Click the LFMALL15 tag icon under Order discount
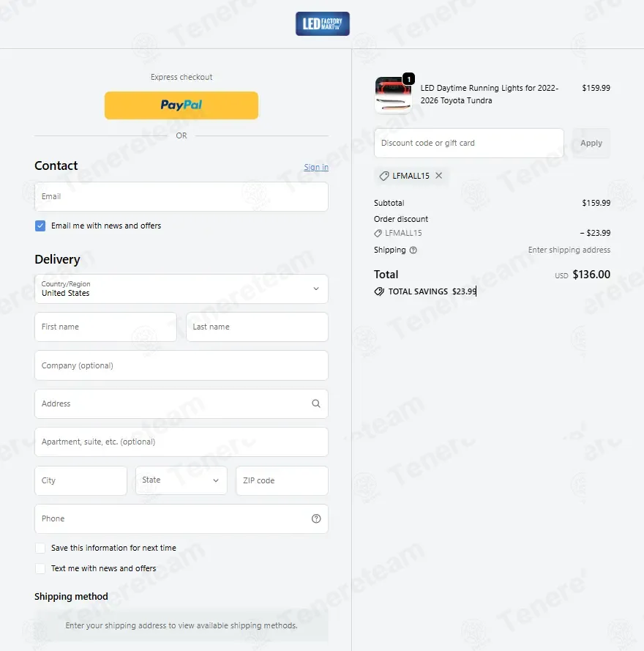644x651 pixels. (378, 234)
